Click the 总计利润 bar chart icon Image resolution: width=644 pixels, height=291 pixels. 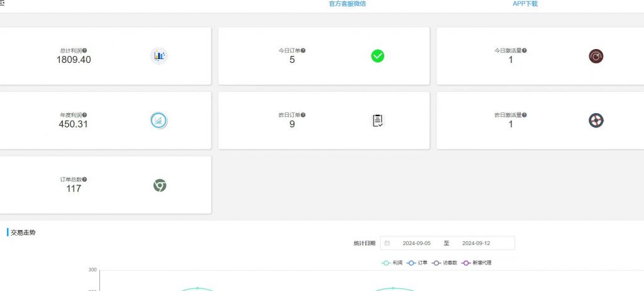(x=159, y=56)
